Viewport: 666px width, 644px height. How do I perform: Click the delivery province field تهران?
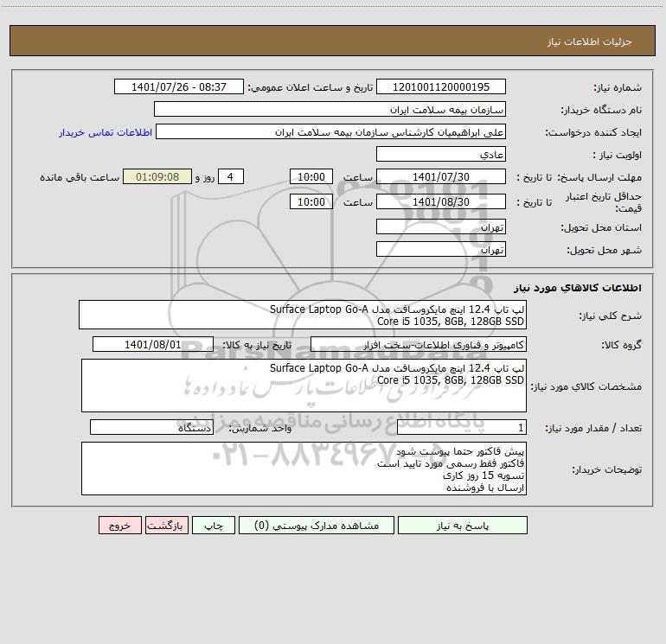click(441, 226)
